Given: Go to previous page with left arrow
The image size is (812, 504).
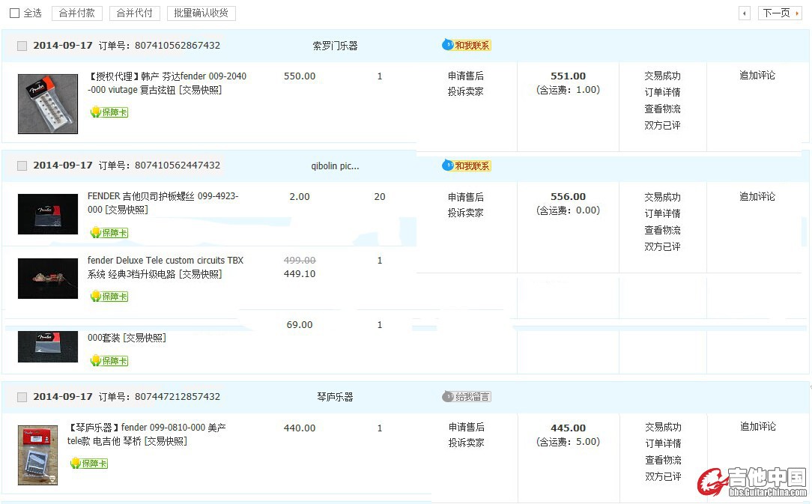Looking at the screenshot, I should point(744,13).
